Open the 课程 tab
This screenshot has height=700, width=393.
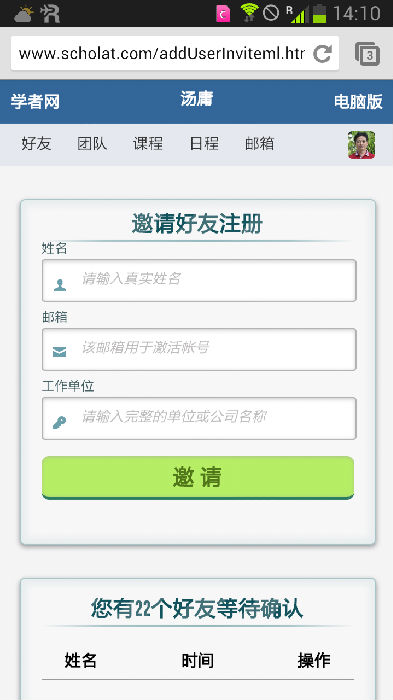(x=148, y=144)
